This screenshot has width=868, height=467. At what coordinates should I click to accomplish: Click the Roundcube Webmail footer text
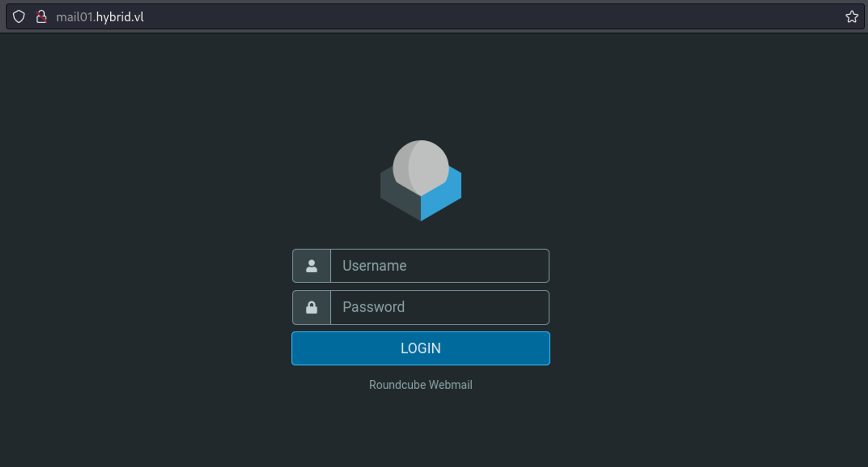(x=421, y=385)
